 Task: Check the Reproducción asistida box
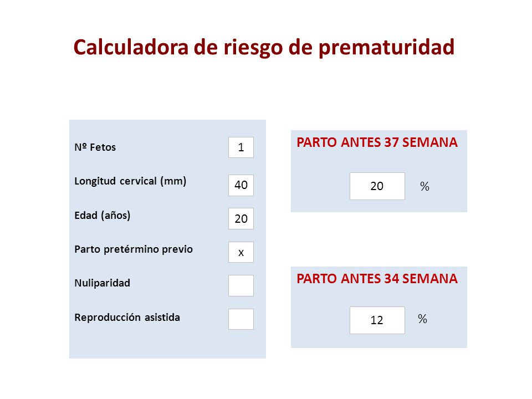tap(241, 319)
